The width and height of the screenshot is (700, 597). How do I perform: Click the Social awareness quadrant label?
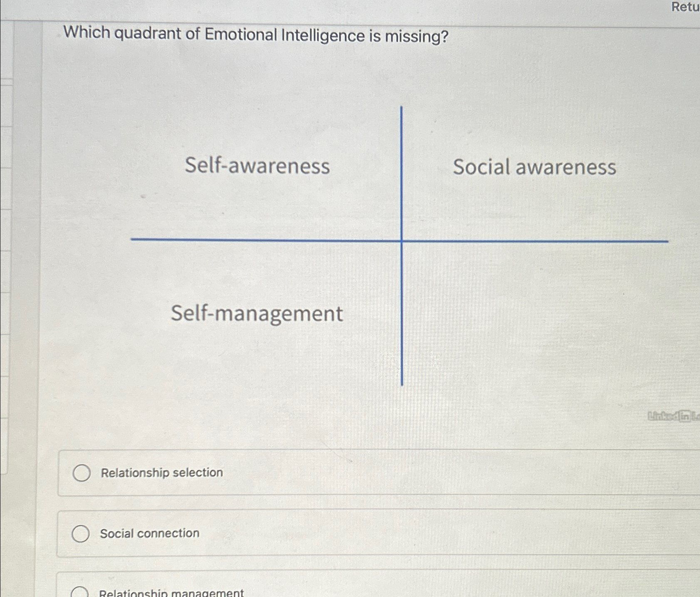535,167
